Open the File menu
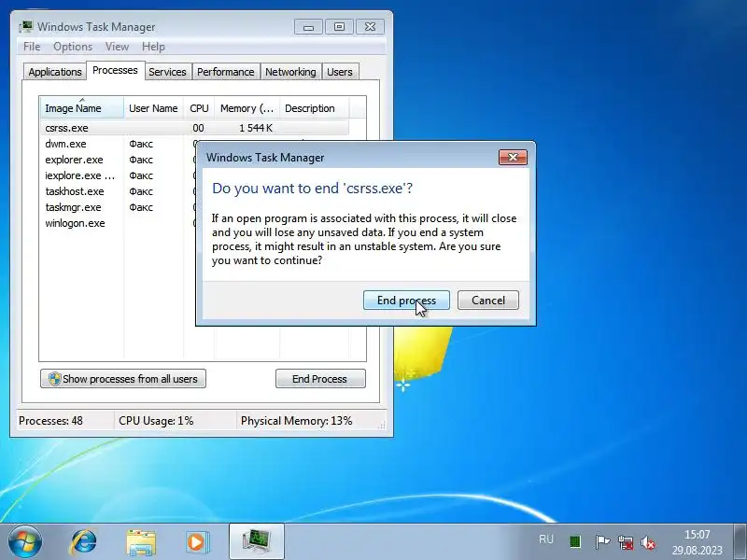747x560 pixels. pos(32,47)
